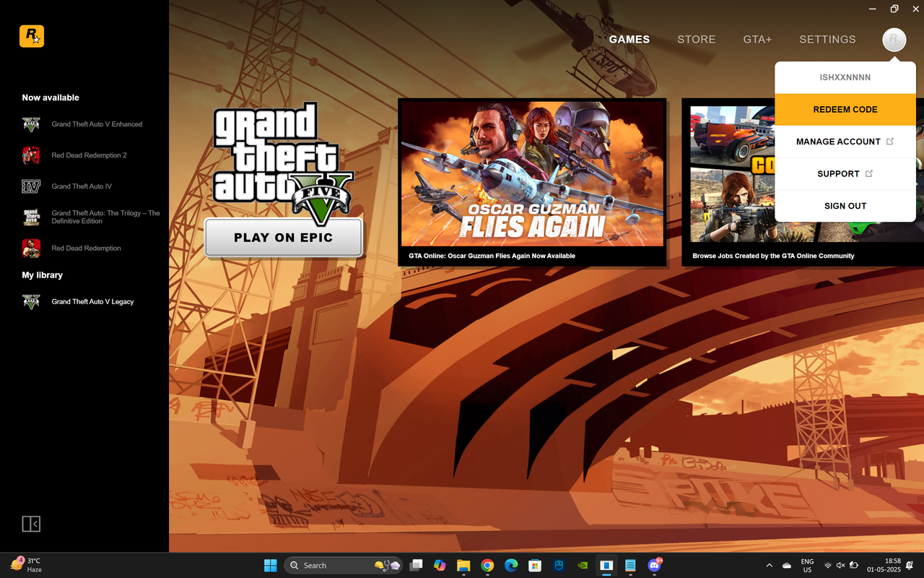The height and width of the screenshot is (578, 924).
Task: Launch Microsoft Edge from the taskbar
Action: tap(511, 565)
